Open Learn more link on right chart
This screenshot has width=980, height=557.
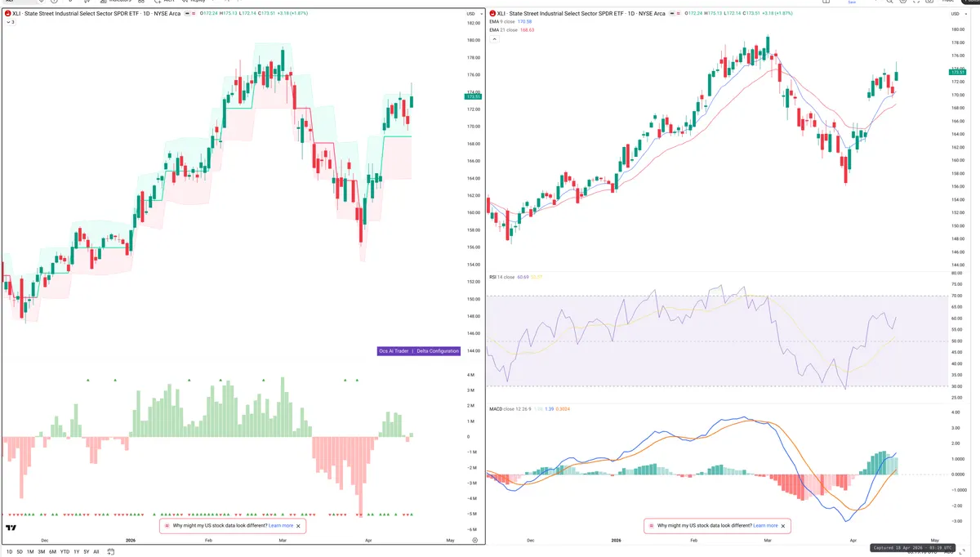(765, 526)
